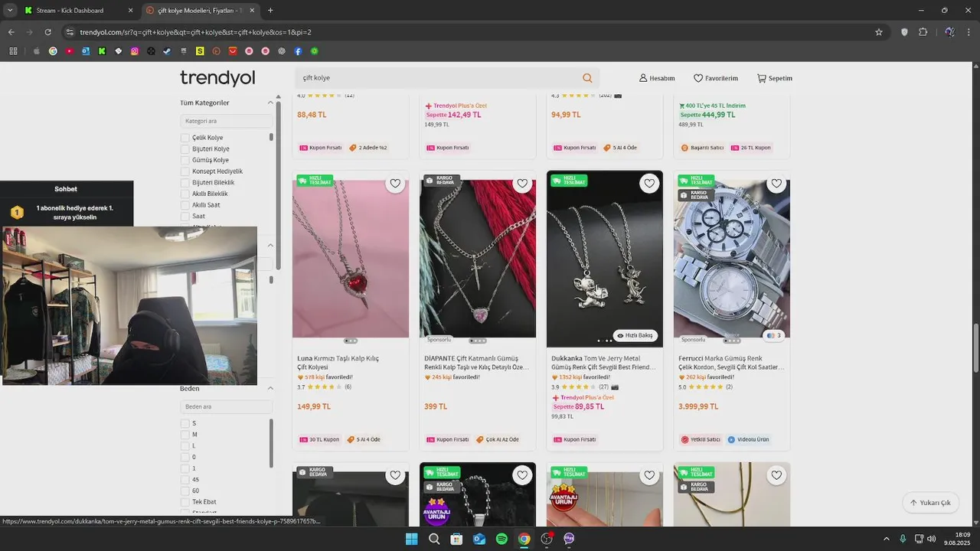Open the Chrome extensions puzzle icon
The image size is (980, 551).
[923, 32]
